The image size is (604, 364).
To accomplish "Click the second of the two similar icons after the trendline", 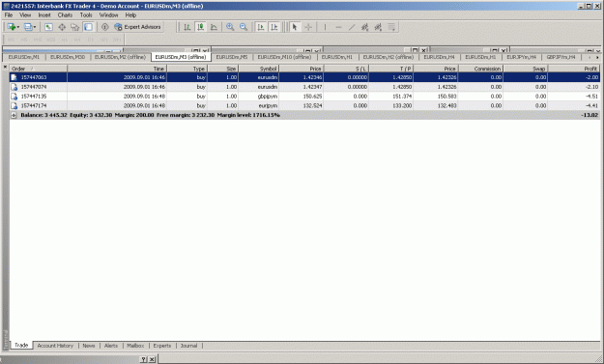I will point(378,27).
